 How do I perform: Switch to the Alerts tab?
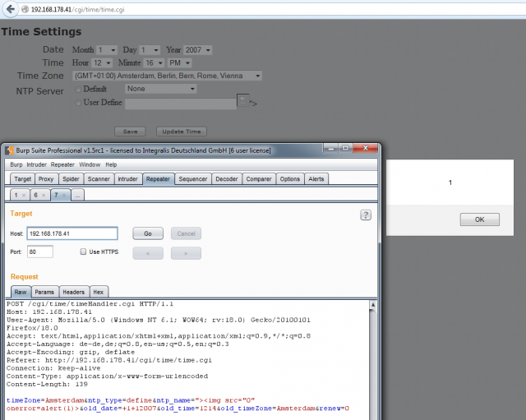tap(316, 179)
